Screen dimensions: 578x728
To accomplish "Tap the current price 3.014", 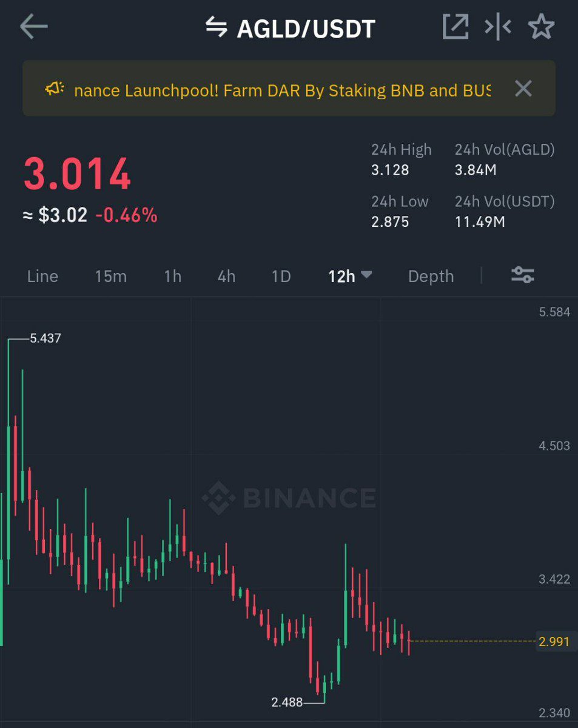I will click(x=77, y=175).
